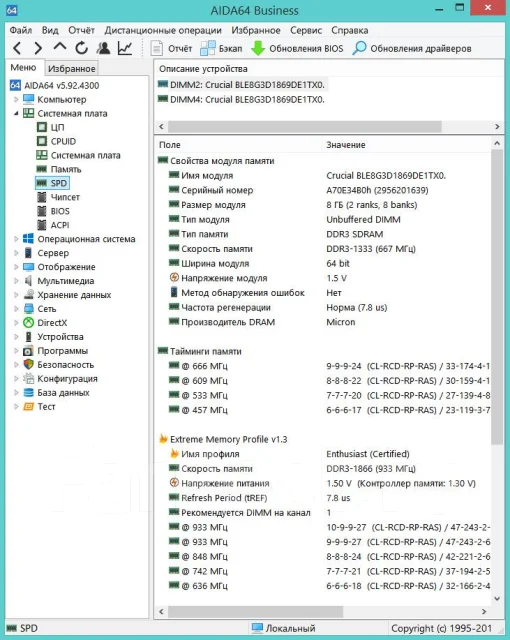Open the Файл menu
The image size is (510, 640).
21,30
